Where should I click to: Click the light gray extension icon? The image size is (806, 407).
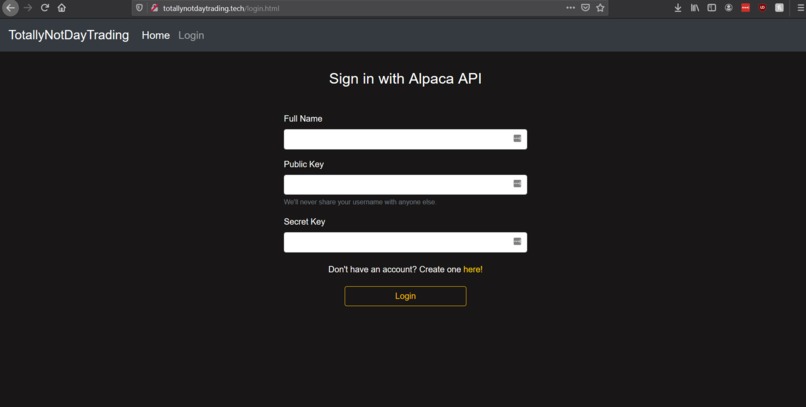[x=779, y=8]
